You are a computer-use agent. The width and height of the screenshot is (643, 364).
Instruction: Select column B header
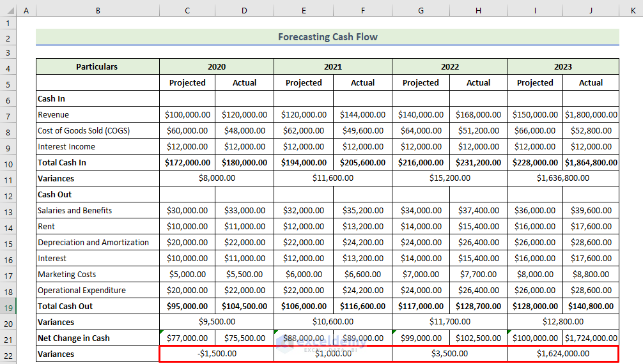(97, 11)
